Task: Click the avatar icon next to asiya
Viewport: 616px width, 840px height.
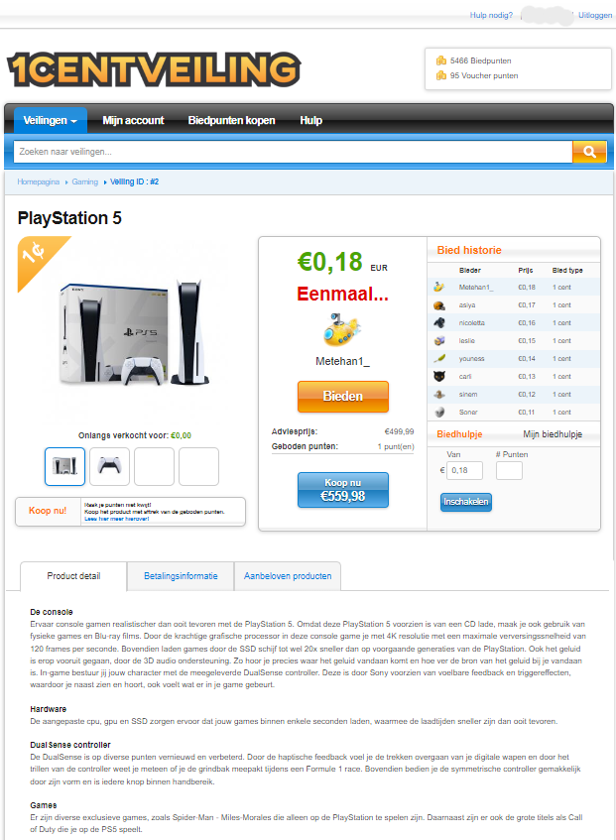Action: tap(439, 304)
